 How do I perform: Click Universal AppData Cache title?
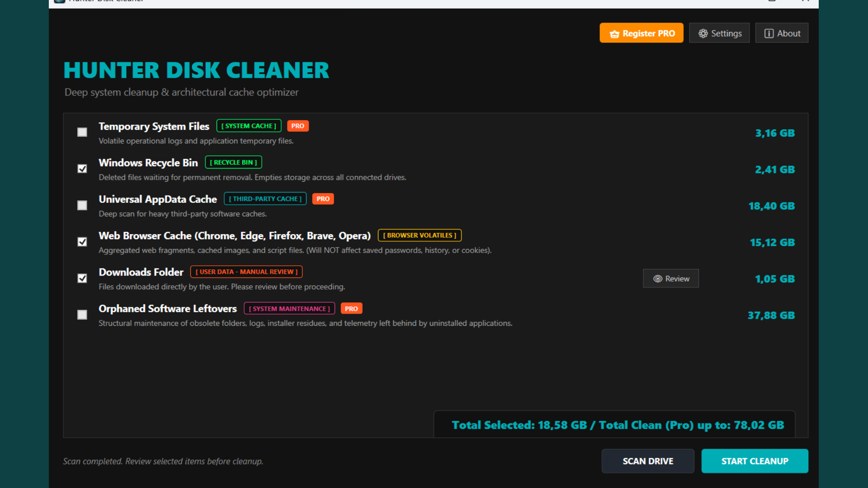158,199
